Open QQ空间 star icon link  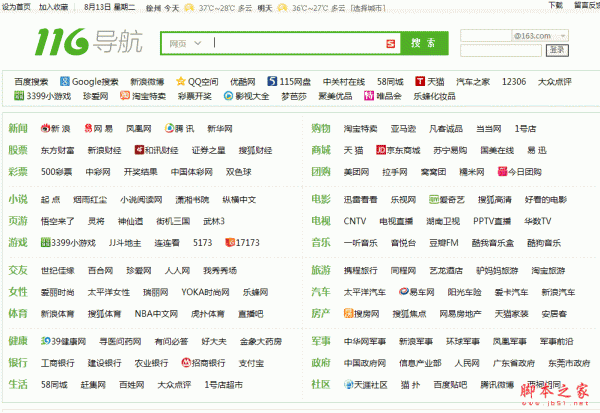[197, 82]
